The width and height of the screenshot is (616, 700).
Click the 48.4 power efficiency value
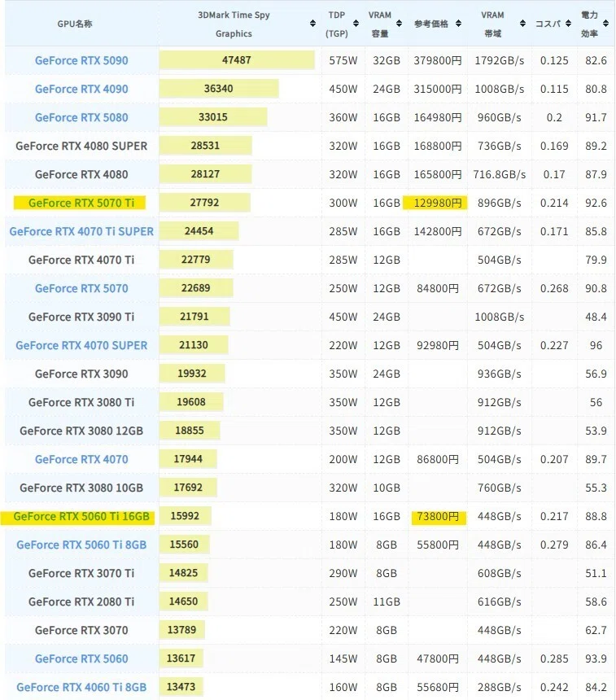pyautogui.click(x=596, y=317)
